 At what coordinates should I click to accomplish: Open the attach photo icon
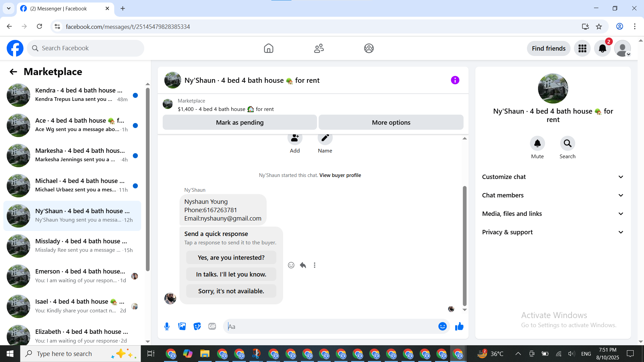point(182,326)
